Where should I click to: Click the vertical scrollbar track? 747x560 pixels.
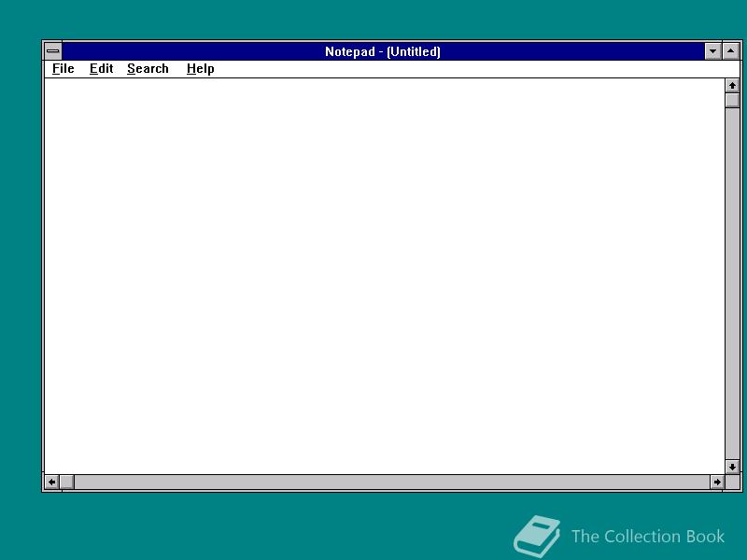coord(732,284)
